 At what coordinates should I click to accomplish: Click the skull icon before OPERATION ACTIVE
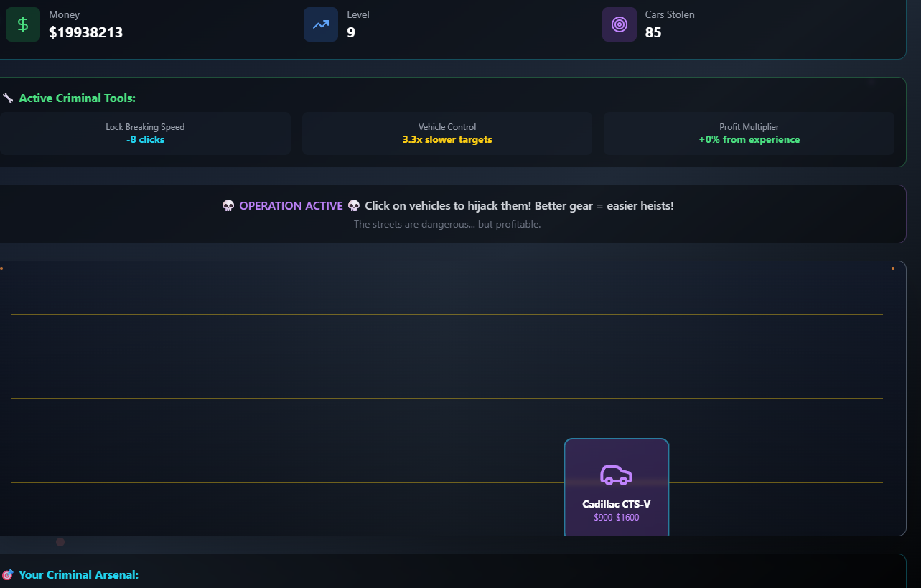tap(228, 206)
